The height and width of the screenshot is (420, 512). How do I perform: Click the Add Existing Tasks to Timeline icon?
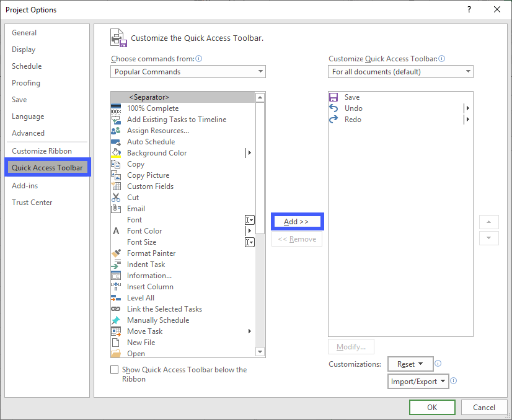pyautogui.click(x=115, y=120)
